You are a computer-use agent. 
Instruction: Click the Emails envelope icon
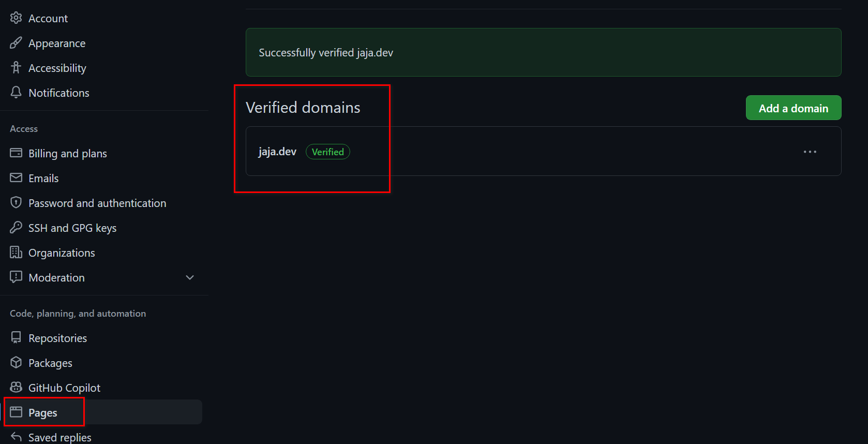tap(16, 178)
